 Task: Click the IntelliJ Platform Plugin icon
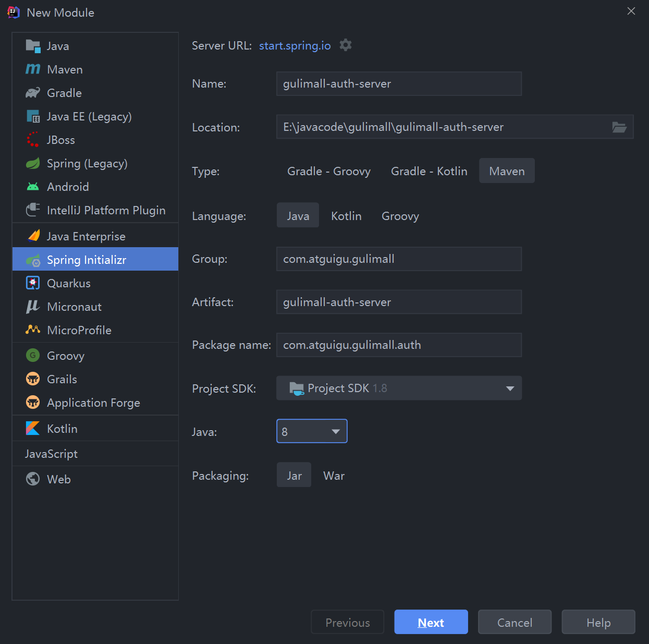pos(33,210)
